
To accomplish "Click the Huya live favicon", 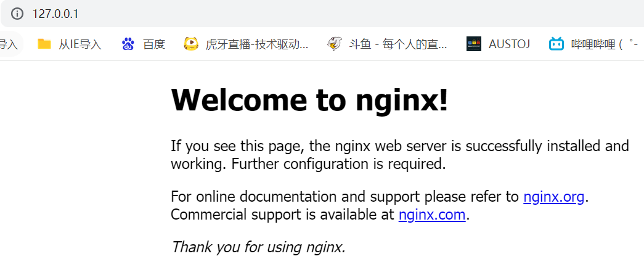I will click(191, 44).
